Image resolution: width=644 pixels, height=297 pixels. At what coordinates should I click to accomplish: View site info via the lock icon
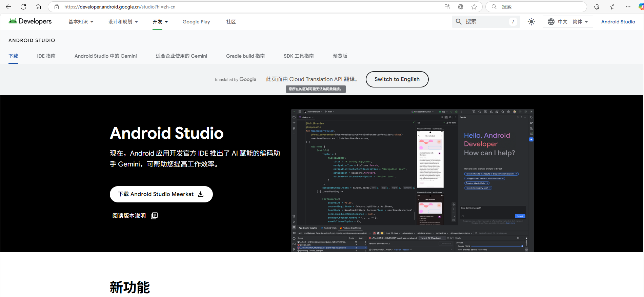tap(57, 7)
